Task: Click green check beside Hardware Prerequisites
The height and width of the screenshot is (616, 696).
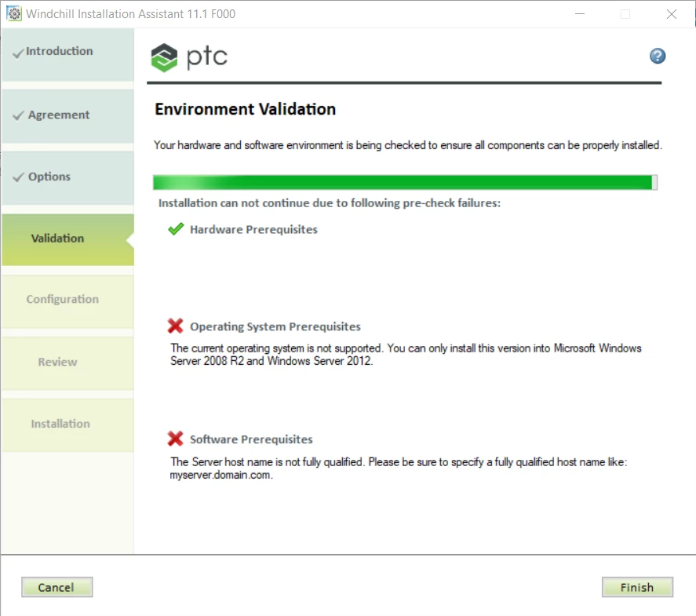Action: click(x=176, y=229)
